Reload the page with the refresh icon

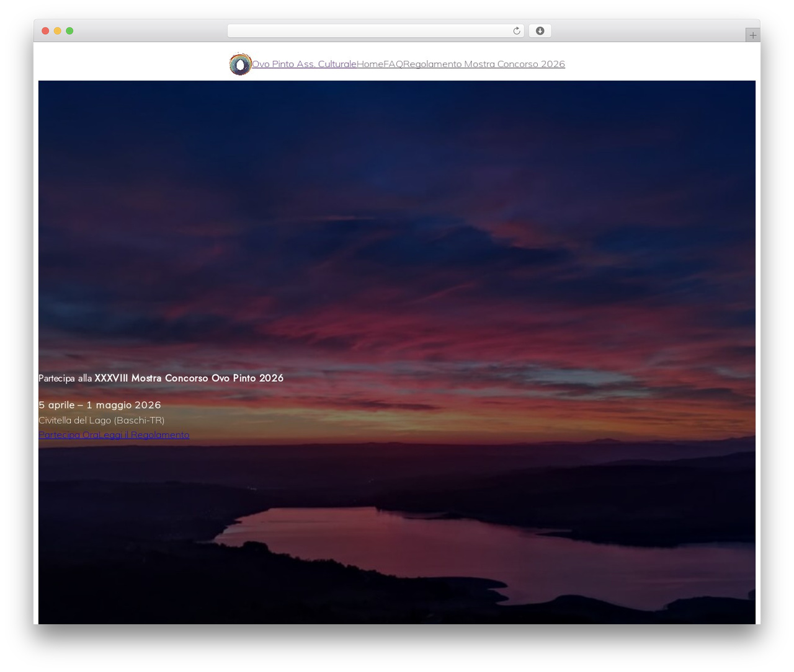pyautogui.click(x=516, y=31)
